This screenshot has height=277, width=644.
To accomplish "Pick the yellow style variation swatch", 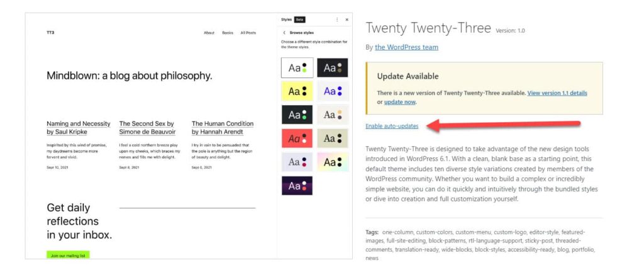I will 297,91.
